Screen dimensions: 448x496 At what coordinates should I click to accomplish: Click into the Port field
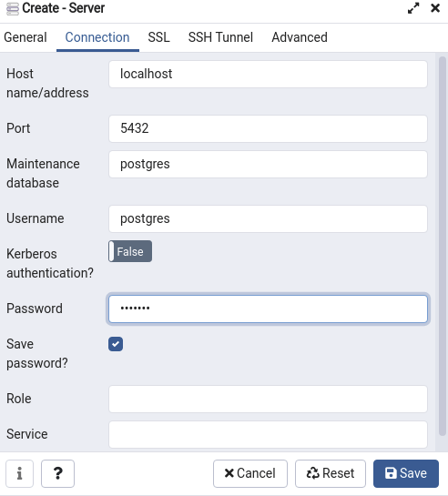coord(268,128)
